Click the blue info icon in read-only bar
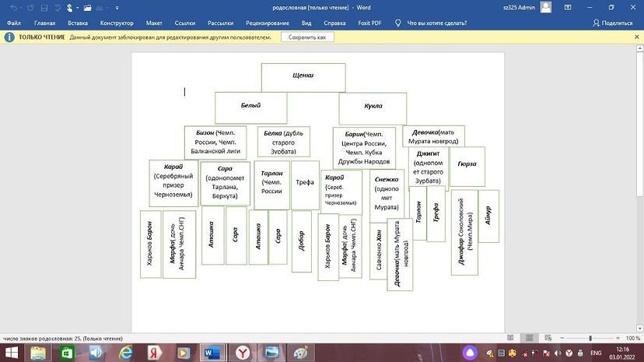Screen dimensions: 644x362 9,37
